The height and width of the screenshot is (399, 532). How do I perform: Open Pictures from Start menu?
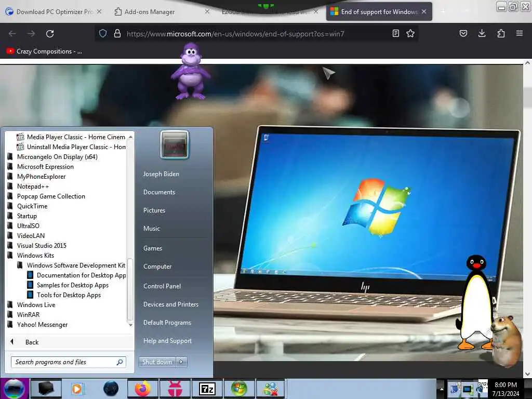pos(154,210)
